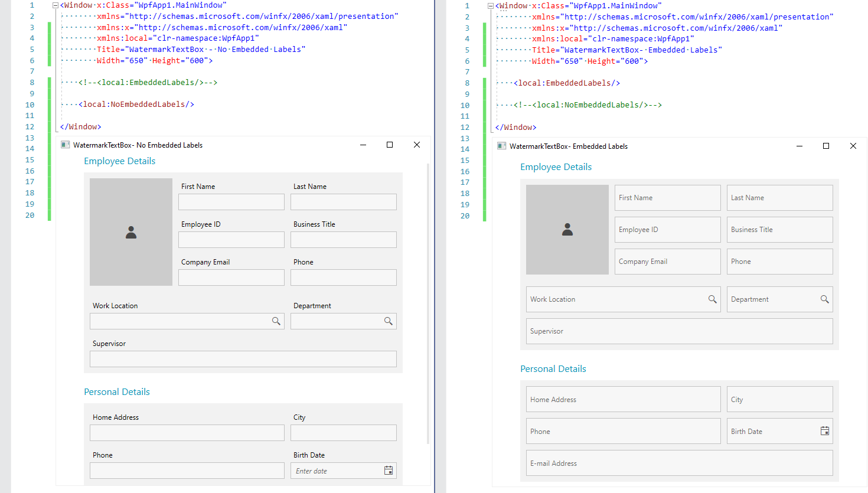The image size is (868, 493).
Task: Click closing Window tag in left code editor
Action: click(x=80, y=127)
